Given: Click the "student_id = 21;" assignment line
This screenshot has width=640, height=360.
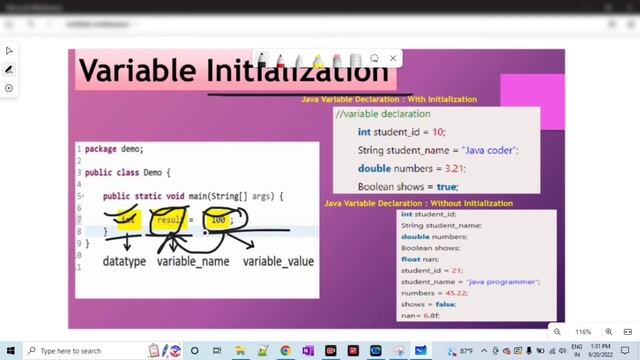Looking at the screenshot, I should point(432,271).
